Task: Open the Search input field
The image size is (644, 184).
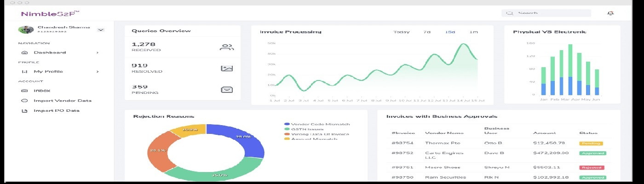Action: point(546,13)
